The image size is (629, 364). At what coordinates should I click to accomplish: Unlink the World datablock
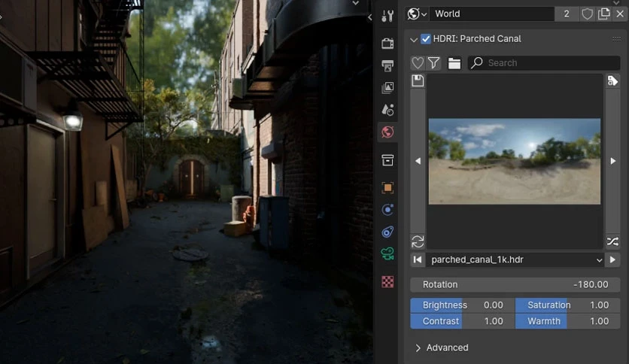[620, 14]
